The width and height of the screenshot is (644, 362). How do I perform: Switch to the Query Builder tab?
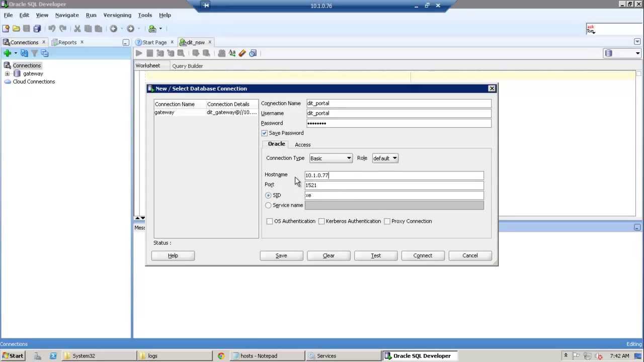point(188,66)
